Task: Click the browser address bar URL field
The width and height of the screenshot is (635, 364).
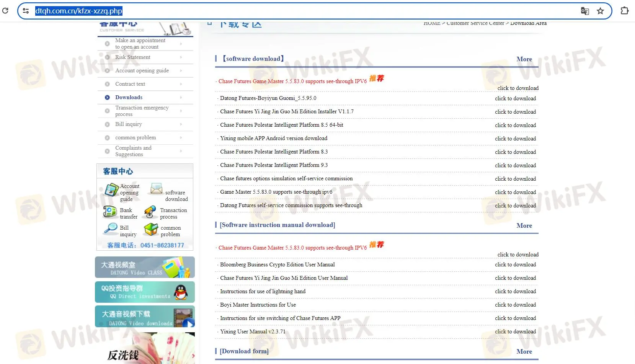Action: 78,11
